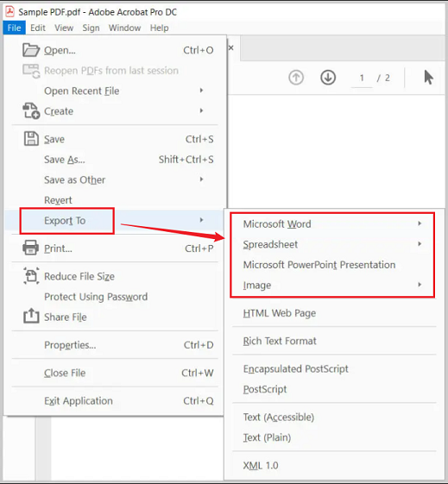This screenshot has width=448, height=484.
Task: Export as XML 1.0
Action: tap(334, 465)
